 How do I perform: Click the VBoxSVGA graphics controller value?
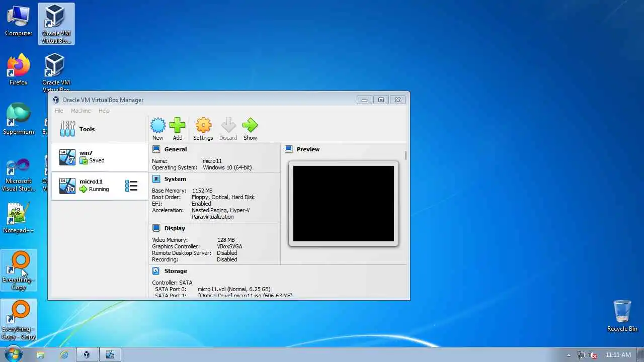pyautogui.click(x=229, y=246)
